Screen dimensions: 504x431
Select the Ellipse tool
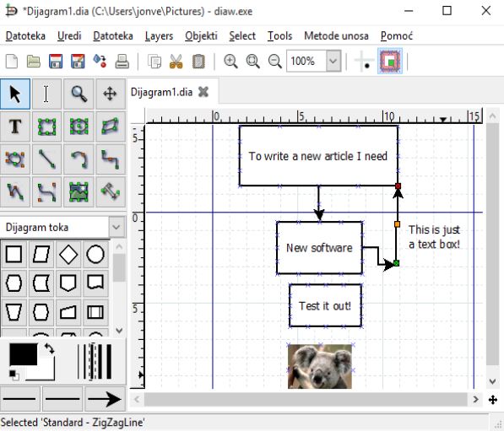(x=79, y=127)
